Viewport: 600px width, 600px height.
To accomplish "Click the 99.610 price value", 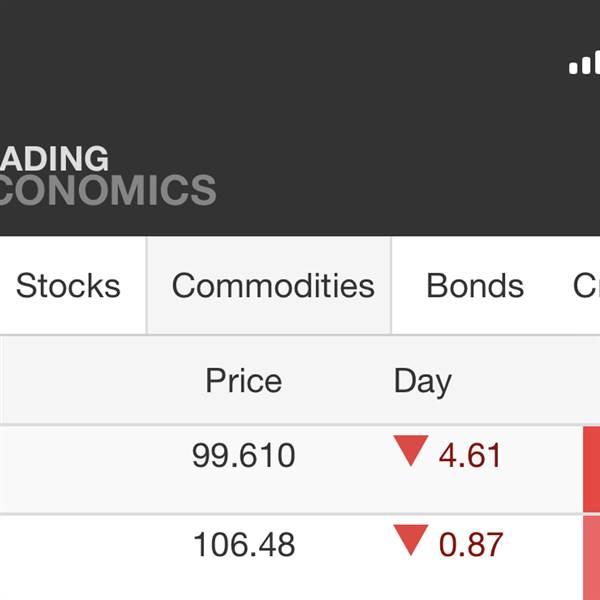I will [x=243, y=455].
